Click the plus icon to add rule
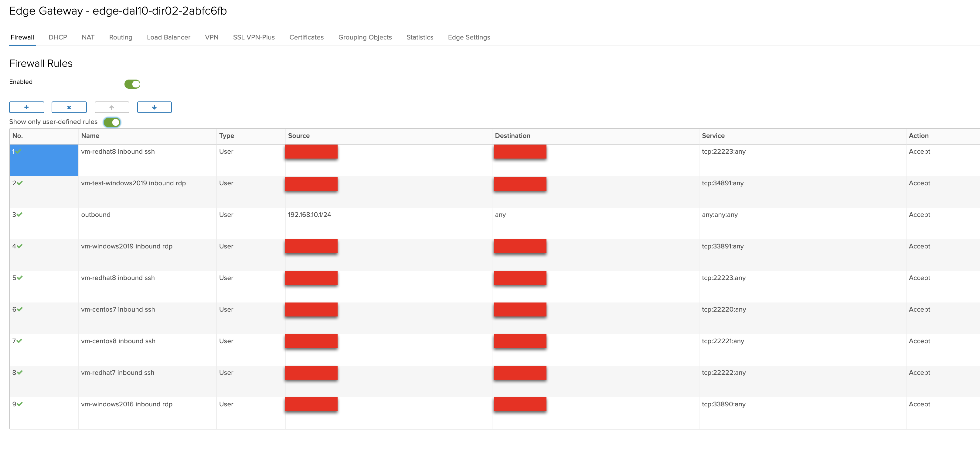The image size is (980, 458). 27,107
